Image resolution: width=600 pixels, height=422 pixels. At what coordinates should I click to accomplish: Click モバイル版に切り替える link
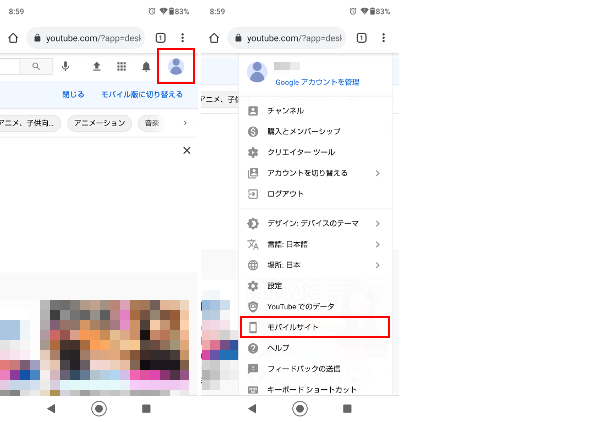click(142, 95)
